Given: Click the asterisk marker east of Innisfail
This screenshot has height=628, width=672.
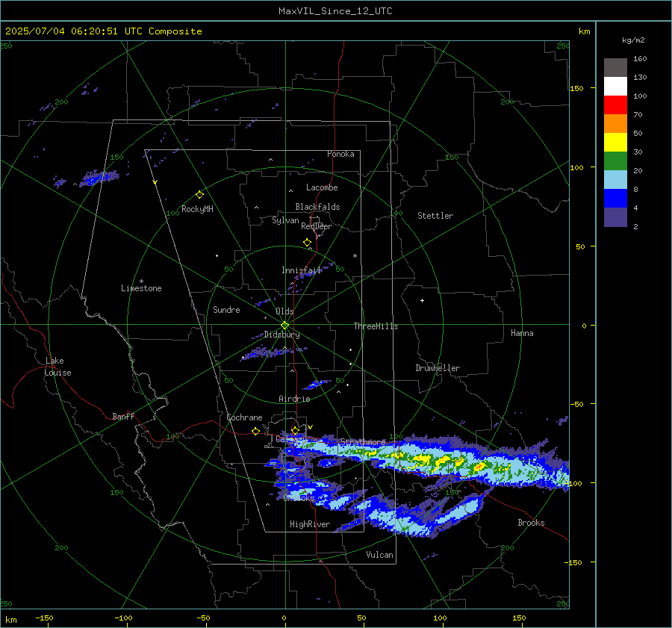Looking at the screenshot, I should click(355, 256).
